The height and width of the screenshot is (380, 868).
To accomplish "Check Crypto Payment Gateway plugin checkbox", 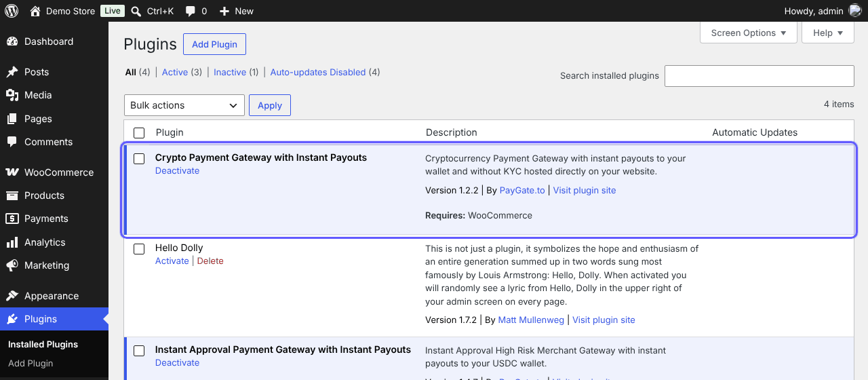I will 139,159.
